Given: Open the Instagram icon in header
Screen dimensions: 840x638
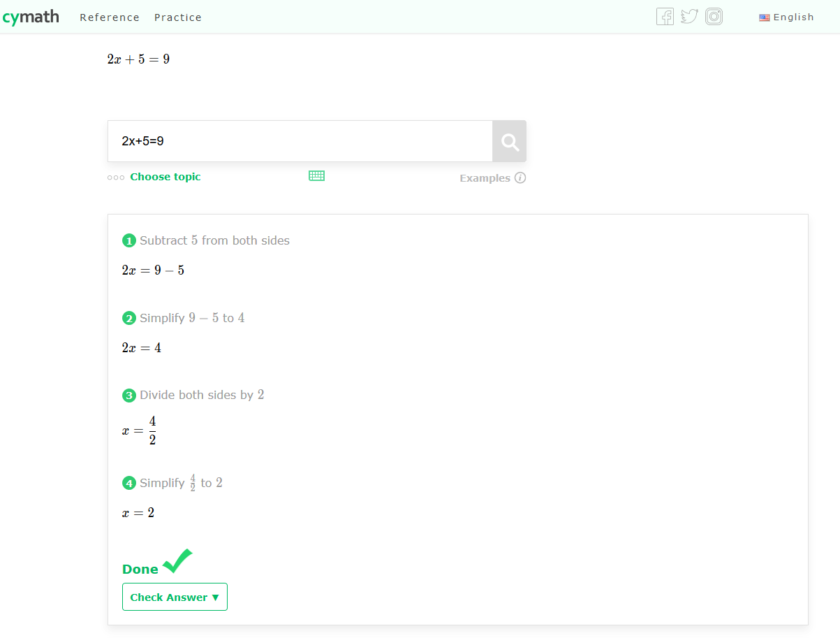Looking at the screenshot, I should [x=714, y=16].
